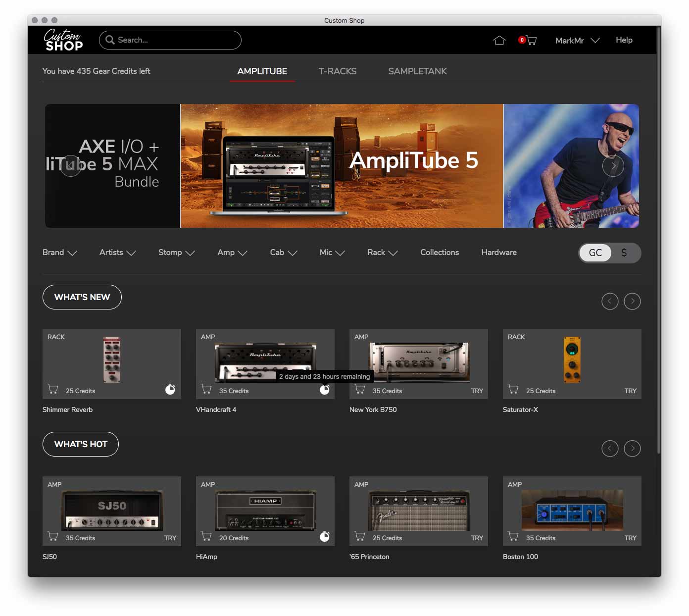Click the WHAT'S NEW button

82,297
